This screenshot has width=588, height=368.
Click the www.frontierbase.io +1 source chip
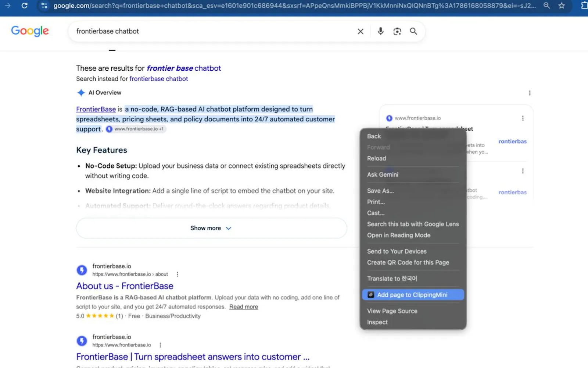click(136, 129)
